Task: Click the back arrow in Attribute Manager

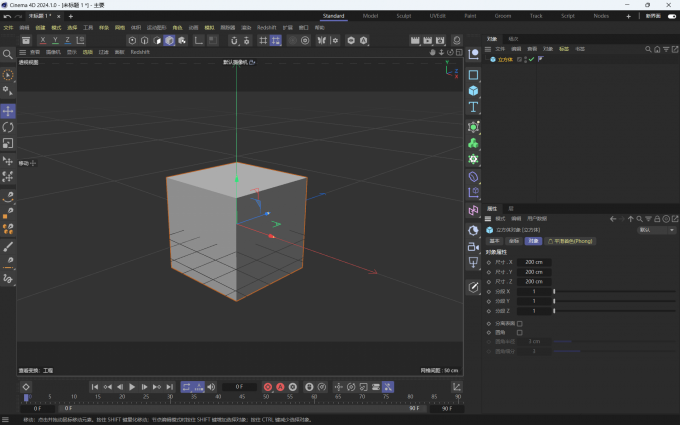Action: (x=613, y=219)
